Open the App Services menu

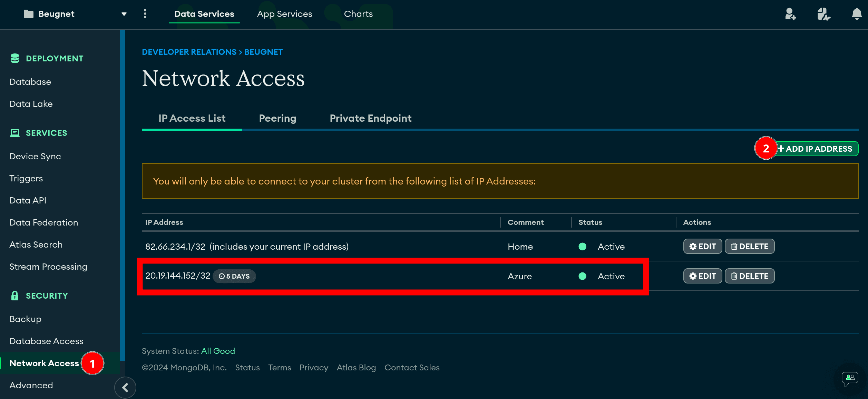[x=285, y=14]
